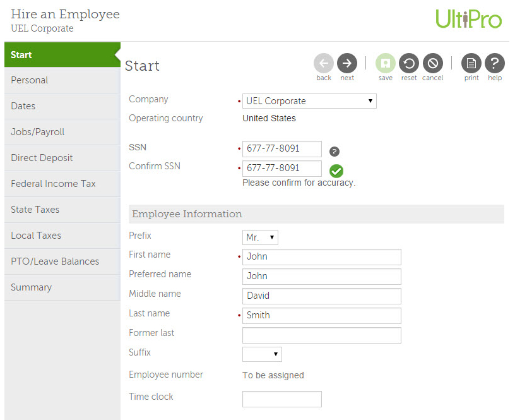Open the Company dropdown
The height and width of the screenshot is (420, 515).
(x=309, y=101)
